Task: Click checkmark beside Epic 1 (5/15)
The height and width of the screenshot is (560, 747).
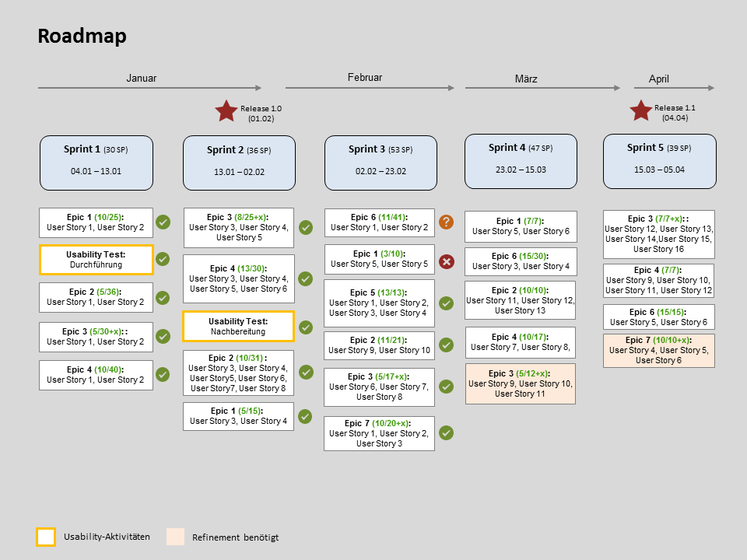Action: point(305,416)
